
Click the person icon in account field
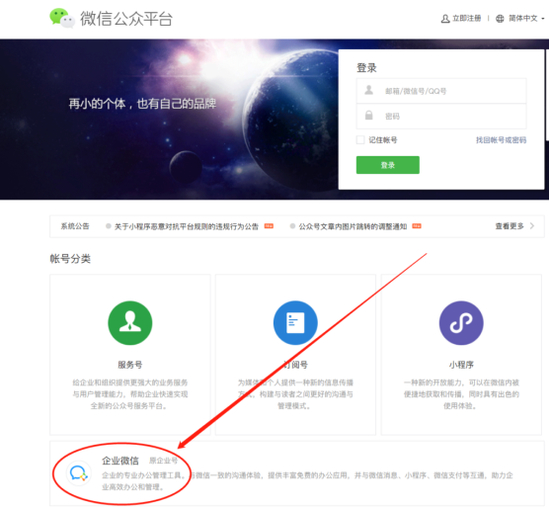[x=369, y=90]
